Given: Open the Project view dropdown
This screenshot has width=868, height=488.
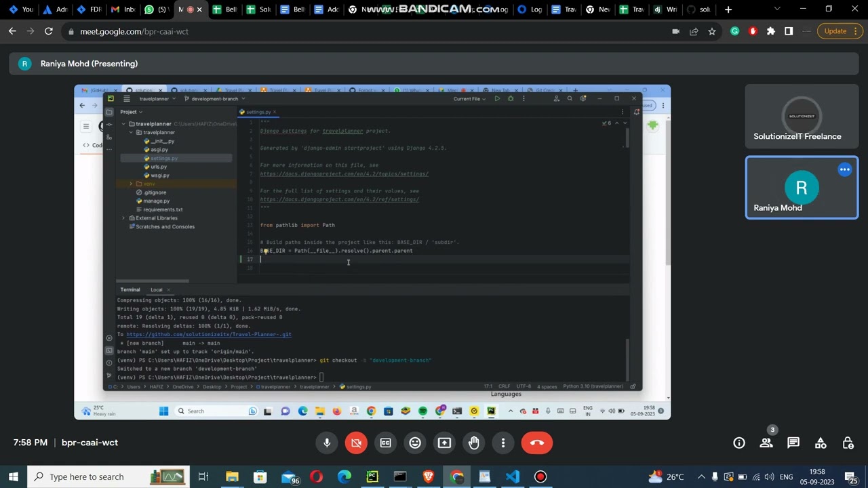Looking at the screenshot, I should (x=131, y=112).
